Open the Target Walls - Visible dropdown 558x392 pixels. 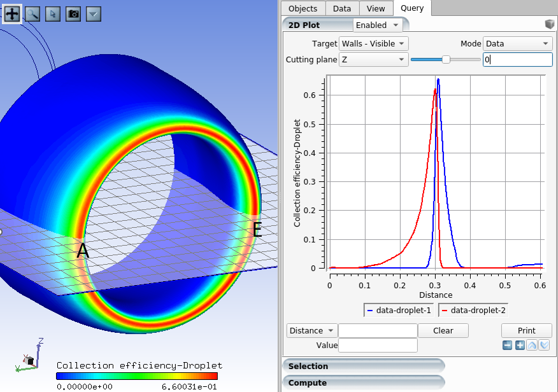[x=373, y=43]
